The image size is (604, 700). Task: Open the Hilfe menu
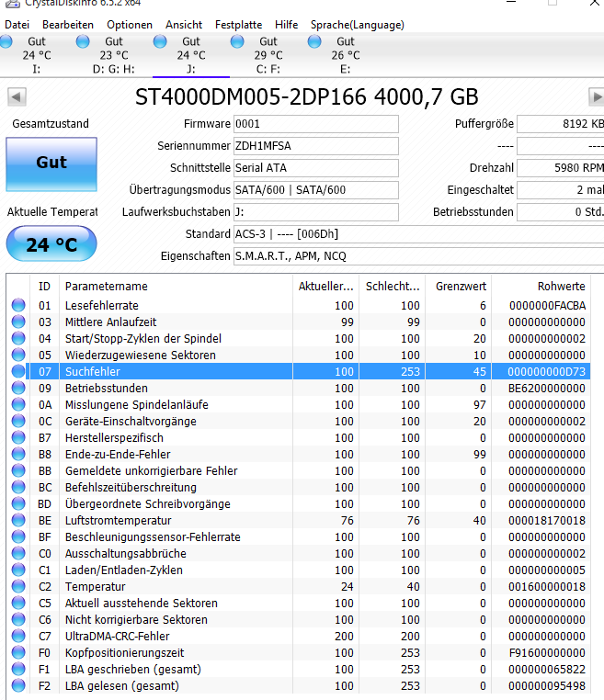[x=286, y=25]
